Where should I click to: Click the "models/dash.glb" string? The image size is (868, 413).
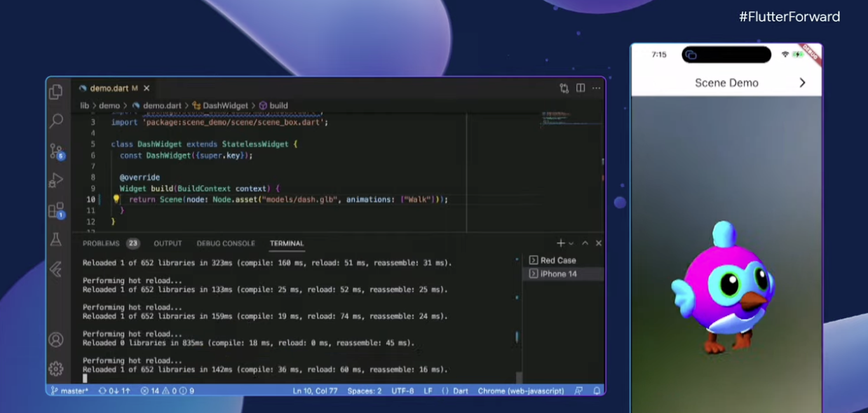tap(298, 200)
